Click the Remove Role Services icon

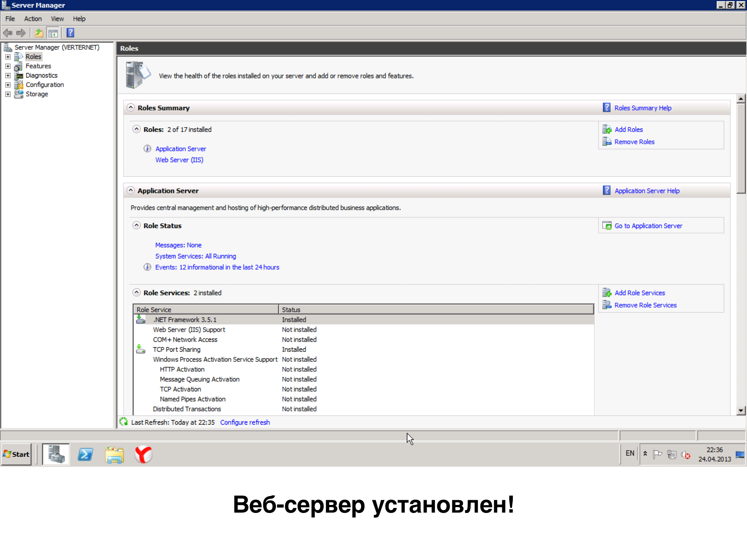tap(607, 305)
